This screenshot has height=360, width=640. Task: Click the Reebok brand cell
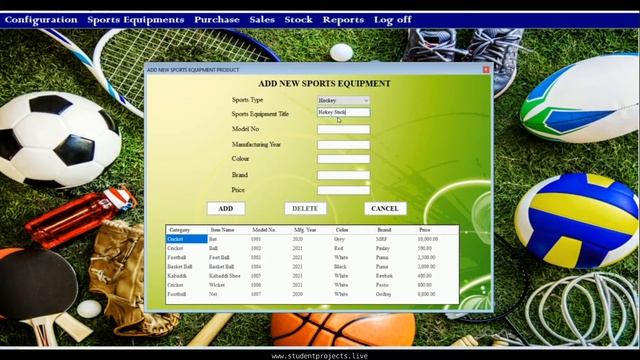pyautogui.click(x=384, y=276)
